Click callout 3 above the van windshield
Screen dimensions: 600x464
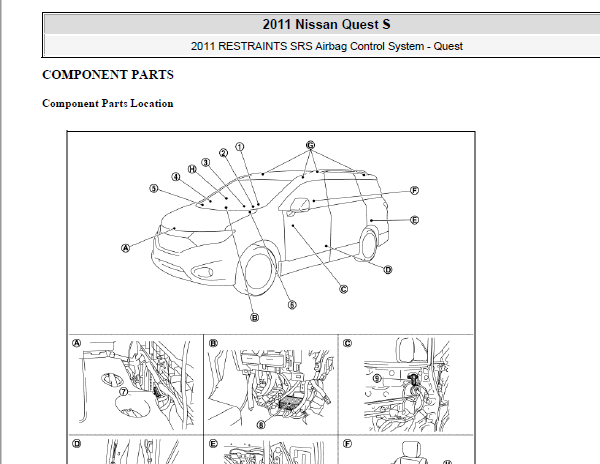tap(206, 163)
